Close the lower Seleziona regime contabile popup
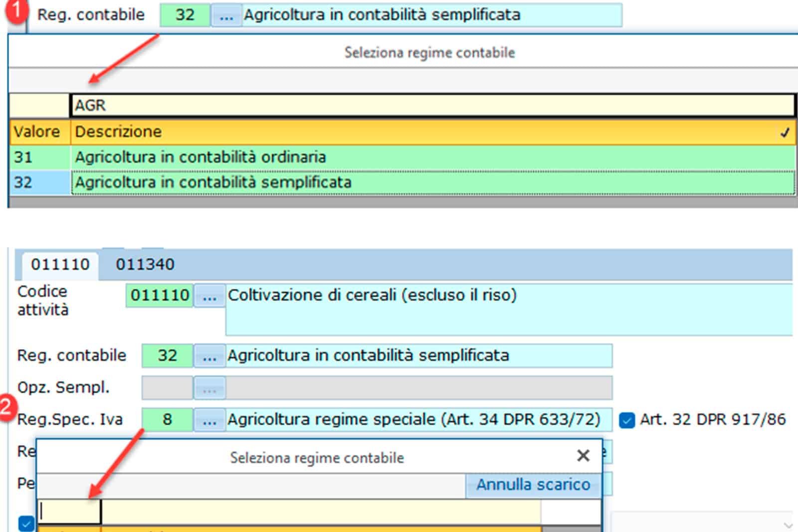This screenshot has width=798, height=532. click(583, 456)
